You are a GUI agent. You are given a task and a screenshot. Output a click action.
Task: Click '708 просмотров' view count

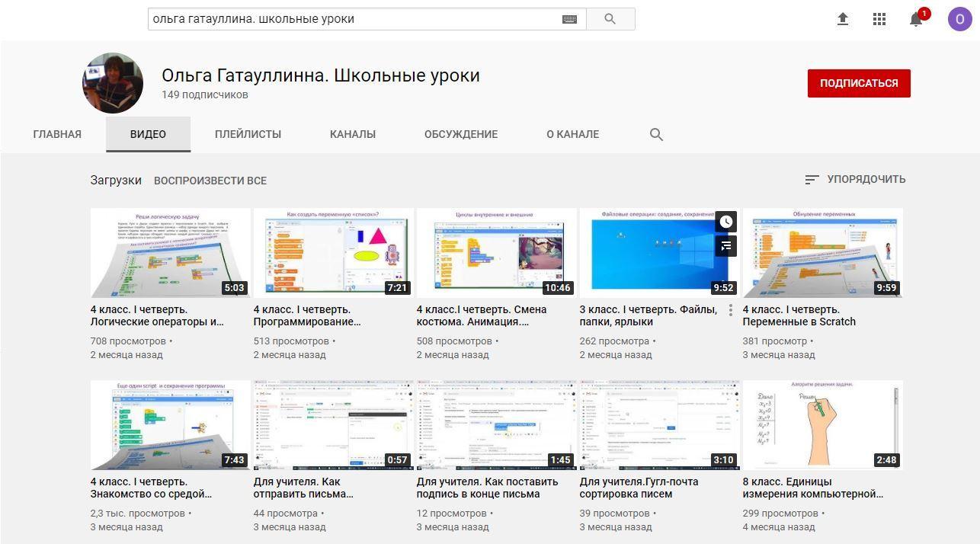(128, 341)
